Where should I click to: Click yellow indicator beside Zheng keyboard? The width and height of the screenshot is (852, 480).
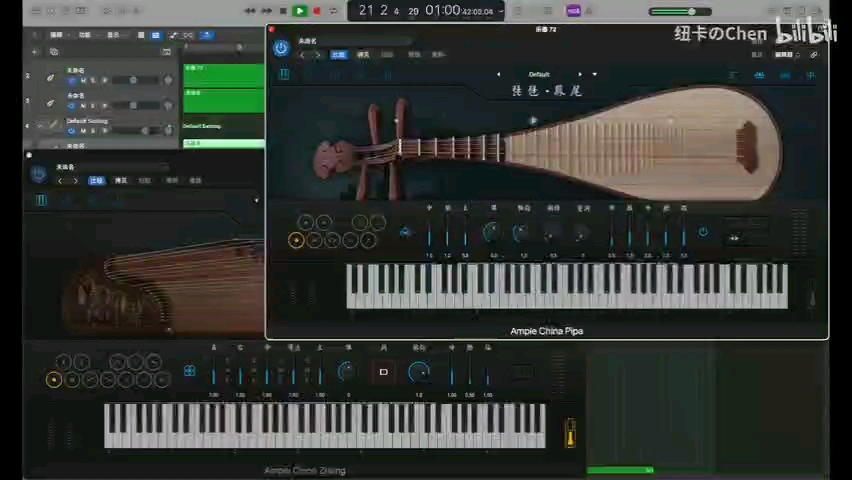point(571,433)
